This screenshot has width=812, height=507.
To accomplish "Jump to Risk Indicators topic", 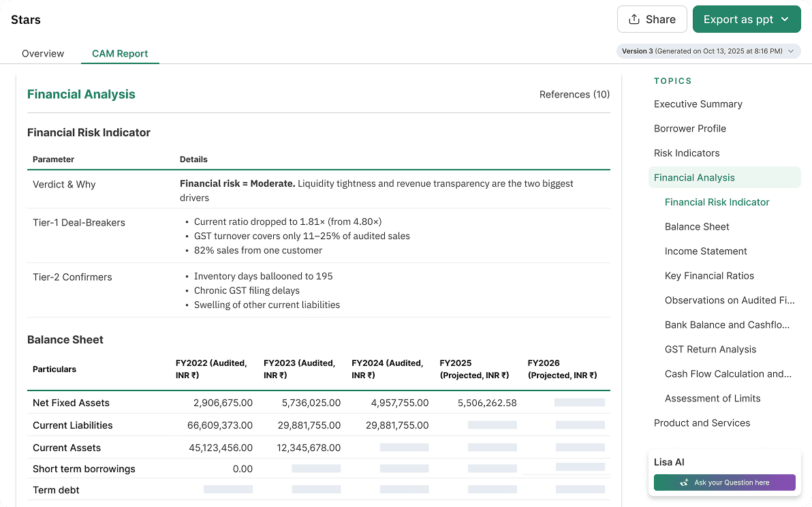I will point(687,153).
